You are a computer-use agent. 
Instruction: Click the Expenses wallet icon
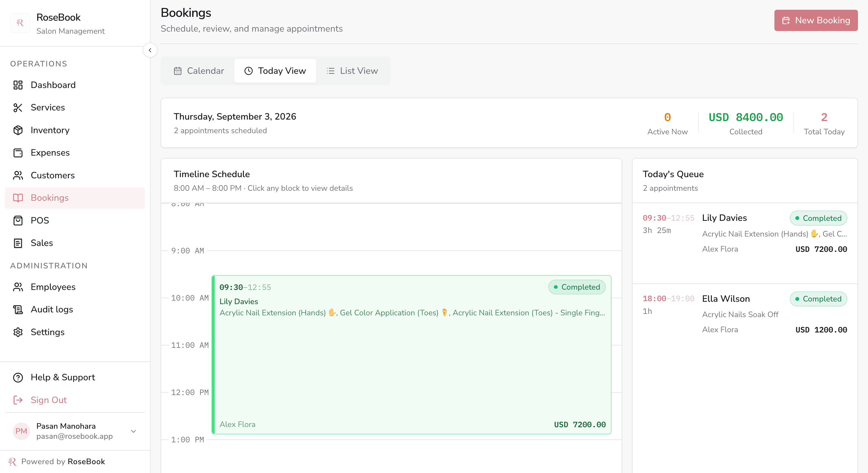point(18,153)
